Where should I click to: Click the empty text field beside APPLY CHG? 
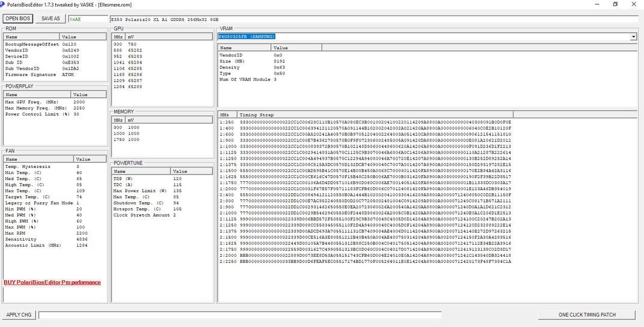pyautogui.click(x=240, y=314)
